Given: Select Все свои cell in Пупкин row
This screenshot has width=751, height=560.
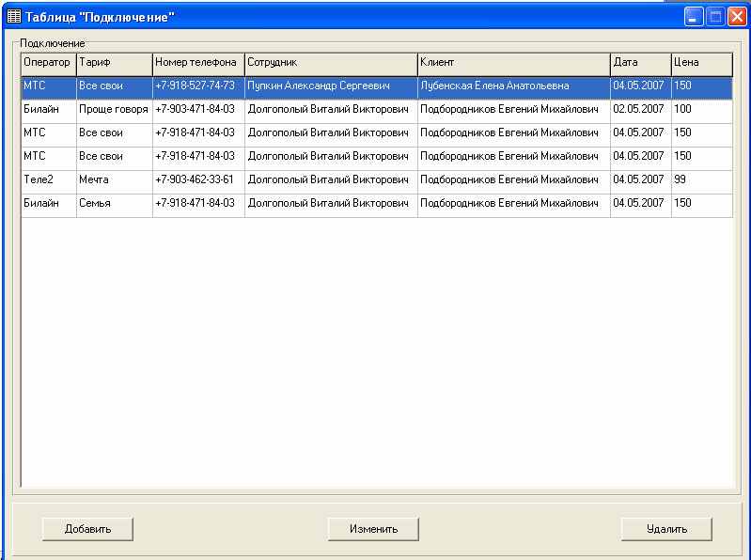Looking at the screenshot, I should [x=115, y=88].
